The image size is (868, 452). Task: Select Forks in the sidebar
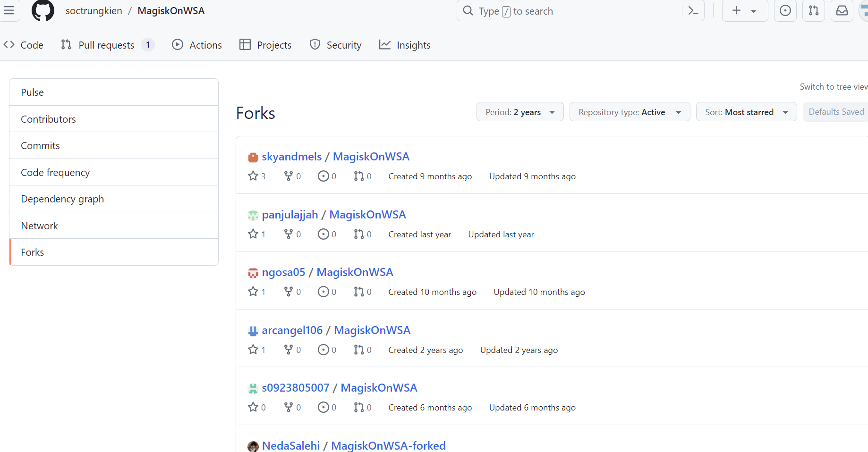click(114, 252)
